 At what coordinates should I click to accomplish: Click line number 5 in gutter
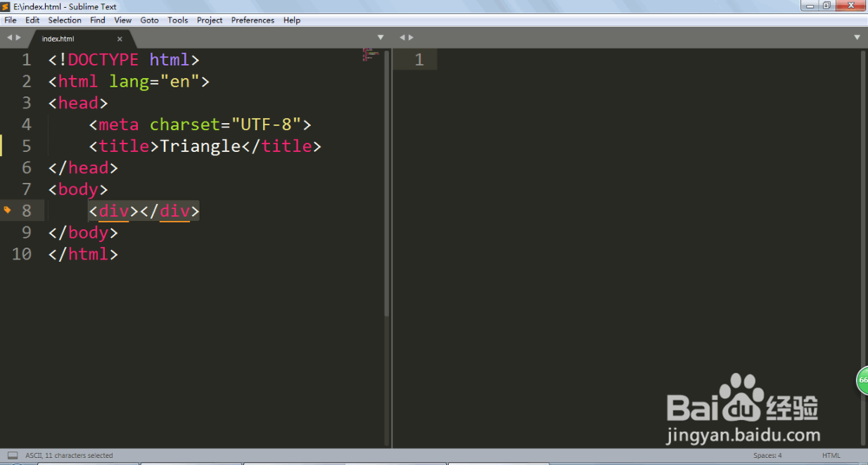click(x=27, y=146)
